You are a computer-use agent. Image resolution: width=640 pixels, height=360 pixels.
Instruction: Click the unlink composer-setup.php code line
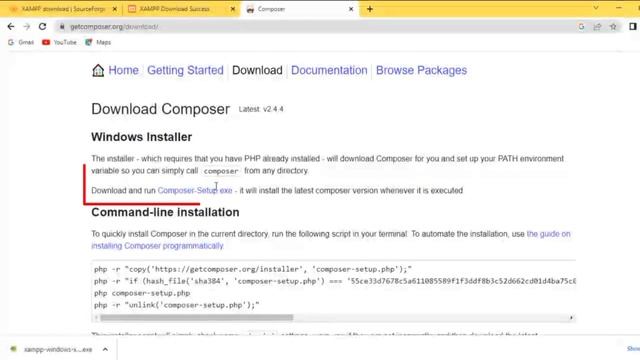(x=177, y=305)
